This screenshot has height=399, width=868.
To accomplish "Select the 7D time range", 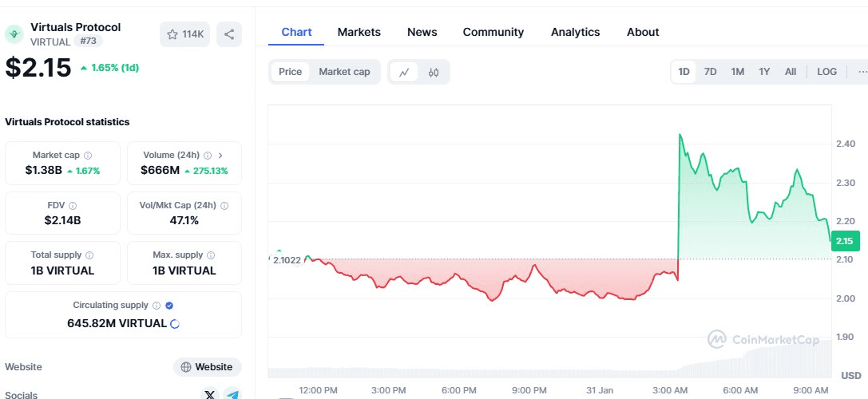I will coord(710,72).
